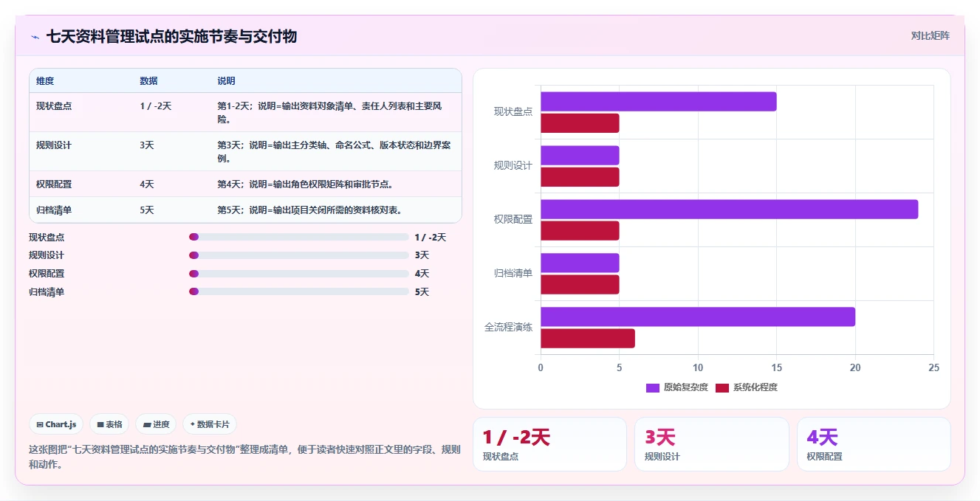Open the 3天 规则设计 data card
Viewport: 980px width, 501px height.
(x=712, y=444)
